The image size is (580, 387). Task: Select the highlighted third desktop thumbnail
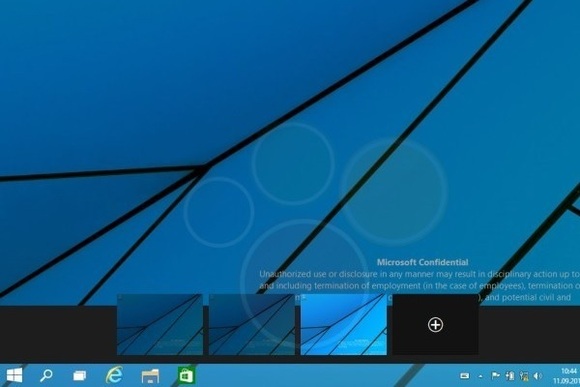pos(344,324)
